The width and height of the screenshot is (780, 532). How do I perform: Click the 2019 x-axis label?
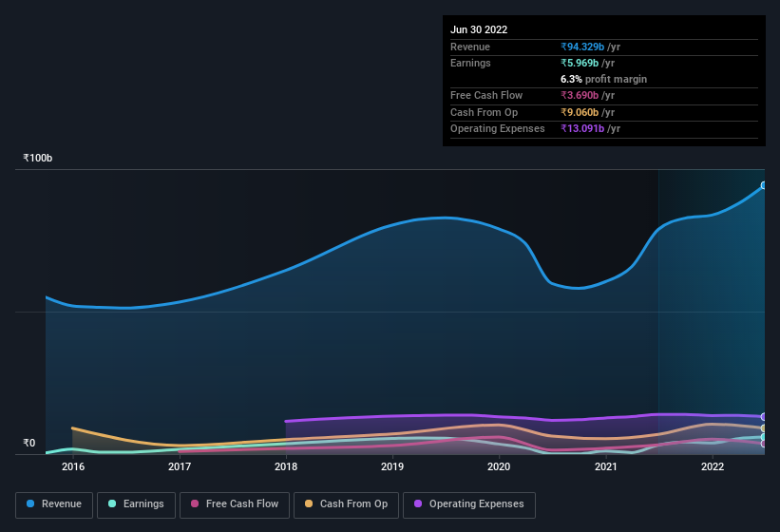click(x=392, y=466)
